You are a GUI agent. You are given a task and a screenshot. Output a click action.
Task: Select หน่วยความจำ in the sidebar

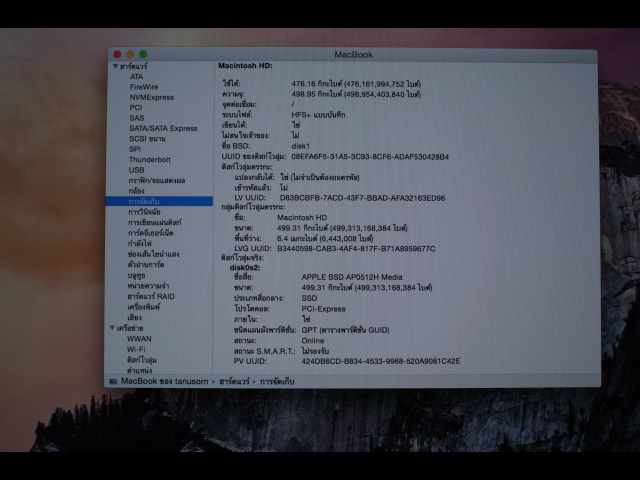[148, 286]
